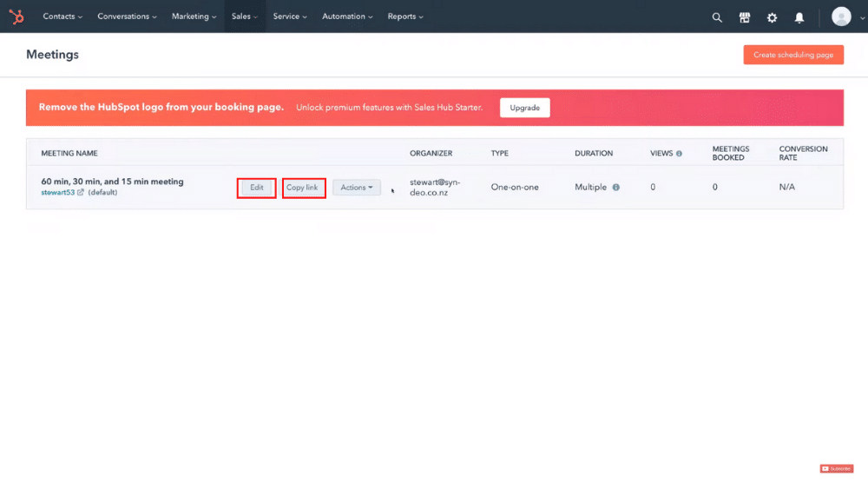
Task: Click the Meeting Name column header
Action: click(x=69, y=154)
